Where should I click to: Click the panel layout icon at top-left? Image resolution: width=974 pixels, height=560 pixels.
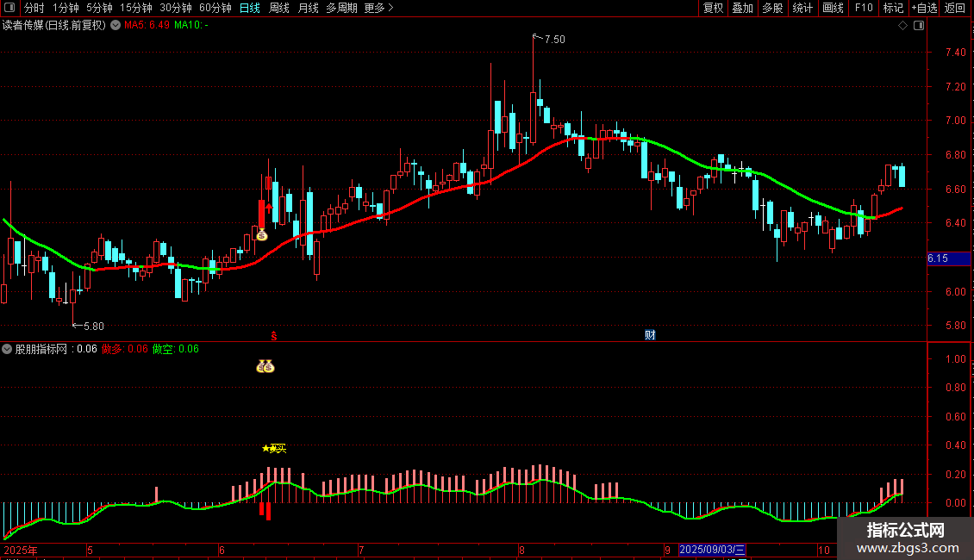(x=9, y=8)
